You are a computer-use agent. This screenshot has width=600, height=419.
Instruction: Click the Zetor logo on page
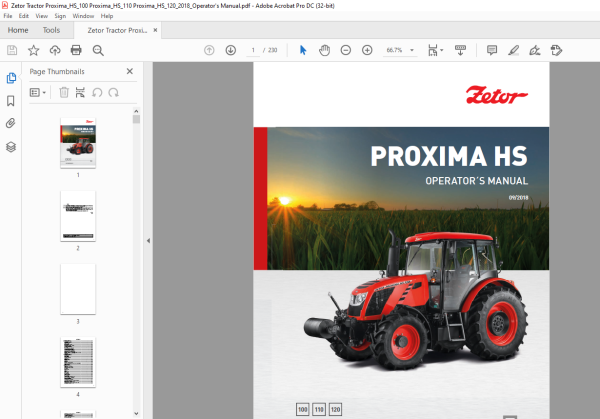(x=496, y=95)
